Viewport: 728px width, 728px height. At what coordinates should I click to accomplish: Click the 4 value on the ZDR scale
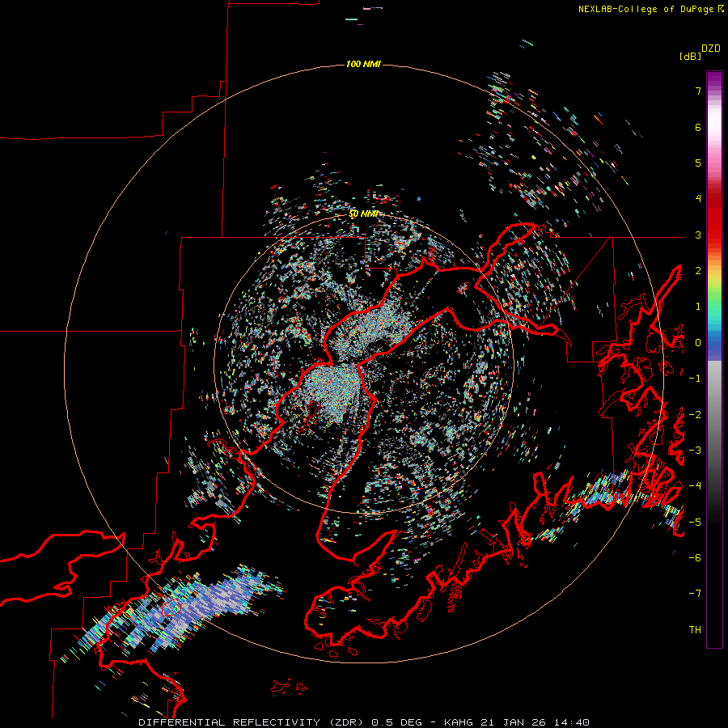tap(698, 199)
